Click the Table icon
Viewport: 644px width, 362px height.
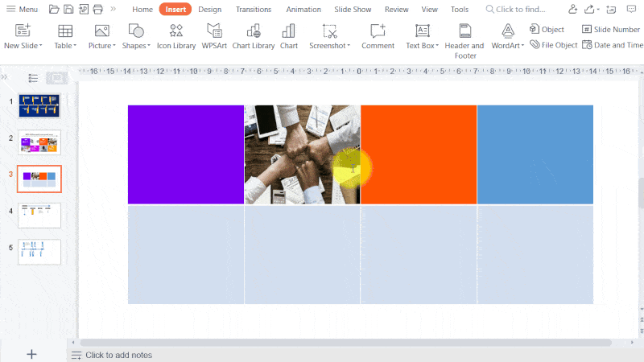(x=65, y=31)
